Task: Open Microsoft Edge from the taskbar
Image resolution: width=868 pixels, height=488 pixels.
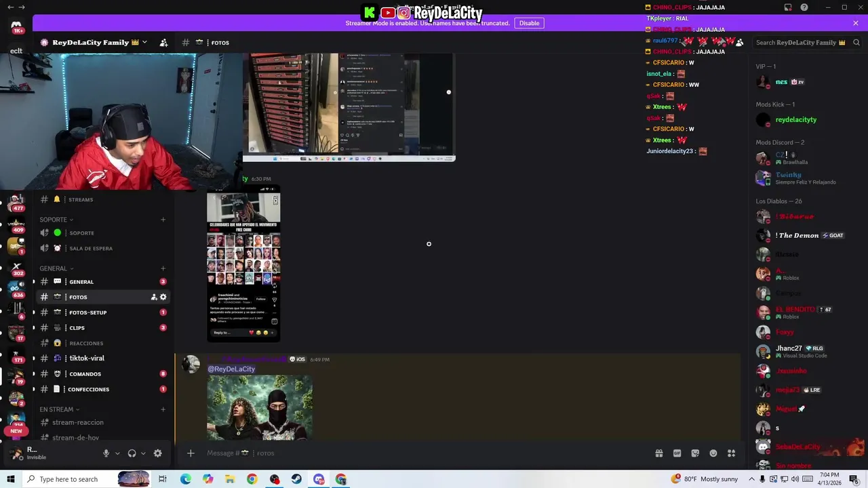Action: (x=185, y=479)
